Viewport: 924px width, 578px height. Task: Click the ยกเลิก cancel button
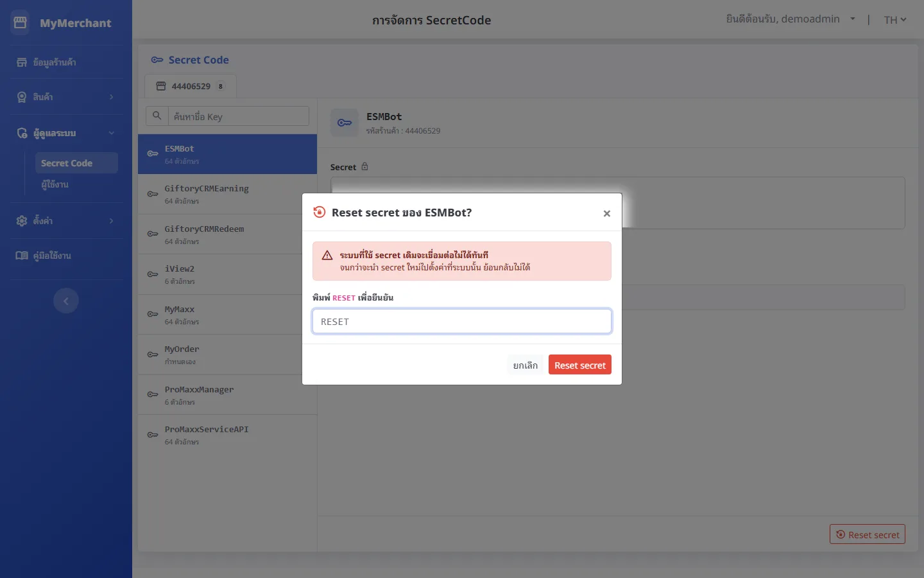[526, 365]
